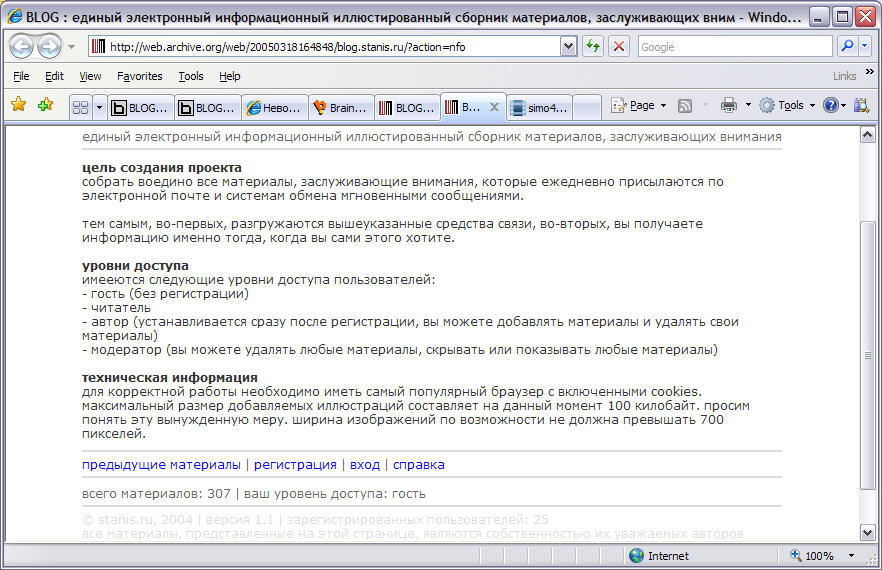Click the Refresh page icon

(593, 46)
